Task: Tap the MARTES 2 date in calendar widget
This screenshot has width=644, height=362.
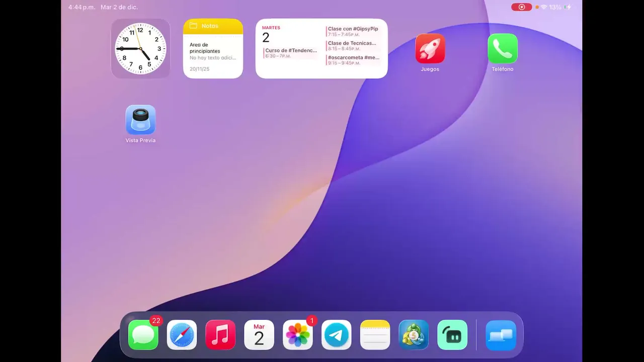Action: point(271,34)
